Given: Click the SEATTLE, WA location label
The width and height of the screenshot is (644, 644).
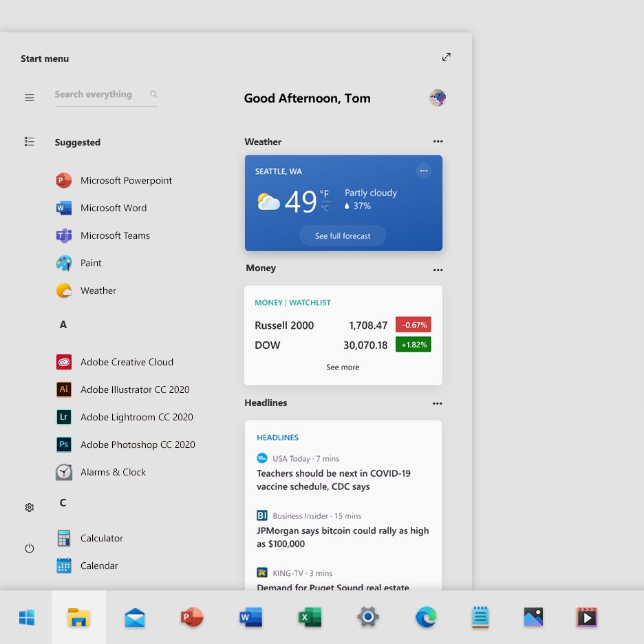Looking at the screenshot, I should pyautogui.click(x=279, y=171).
